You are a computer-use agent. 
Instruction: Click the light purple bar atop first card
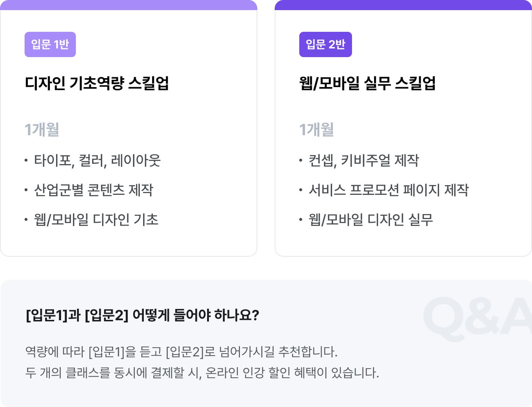[x=129, y=5]
